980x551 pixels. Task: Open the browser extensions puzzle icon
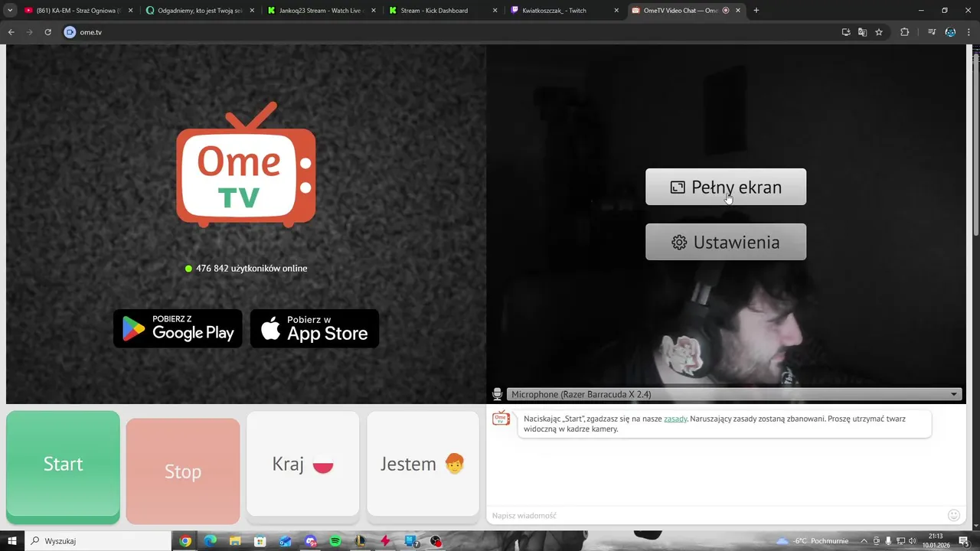pyautogui.click(x=905, y=32)
